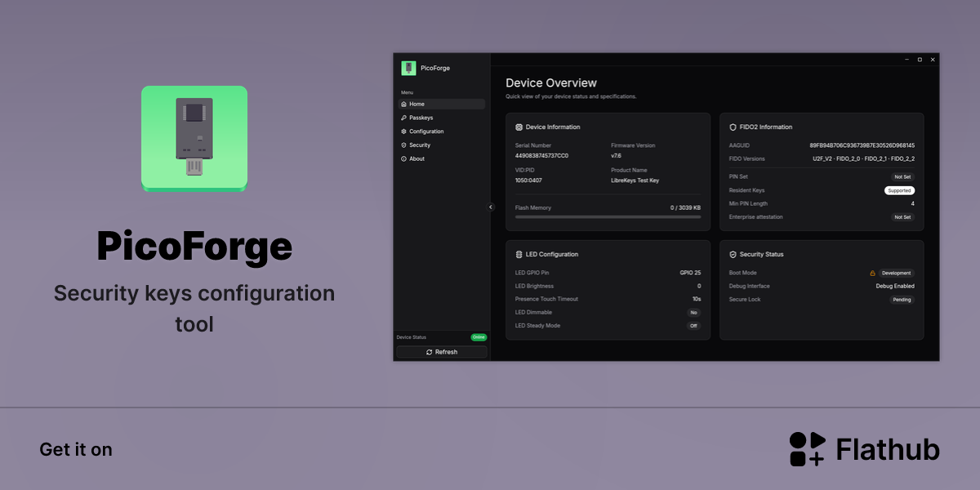This screenshot has height=490, width=980.
Task: Click the Not Set badge for Enterprise attestation
Action: (902, 217)
